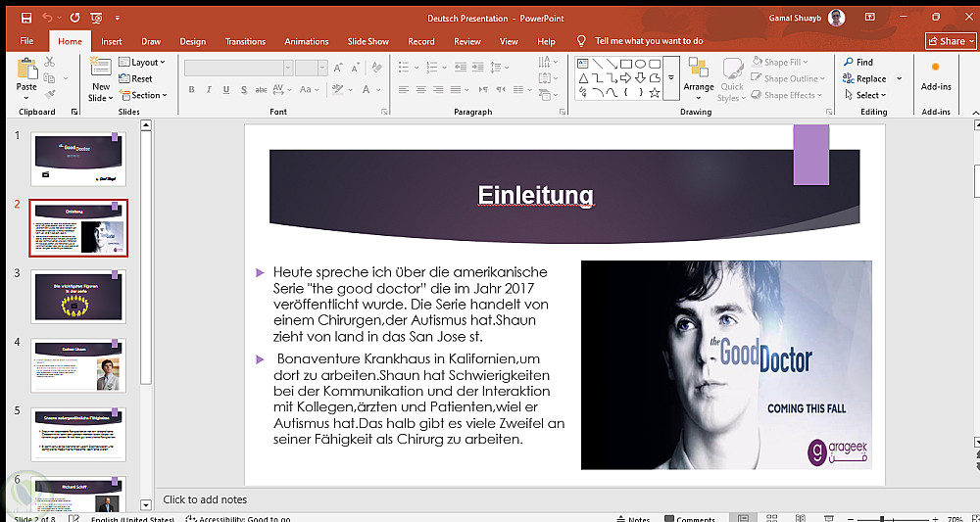Open the File menu
The height and width of the screenshot is (522, 980).
click(26, 41)
